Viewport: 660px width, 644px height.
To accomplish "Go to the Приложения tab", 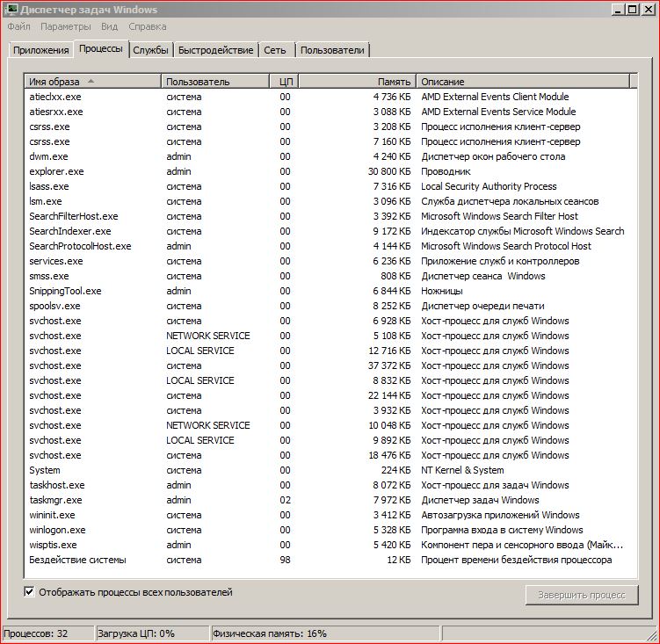I will [x=40, y=50].
